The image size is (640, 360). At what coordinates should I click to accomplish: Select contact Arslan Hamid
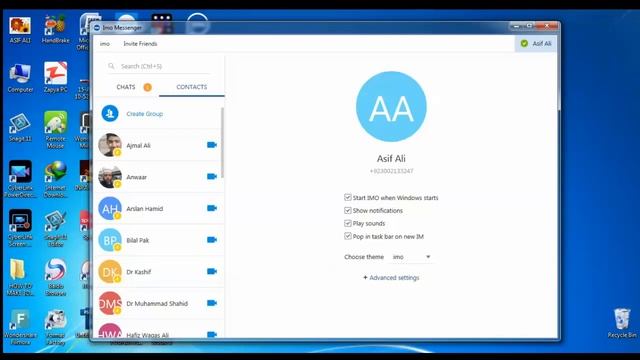(x=159, y=208)
